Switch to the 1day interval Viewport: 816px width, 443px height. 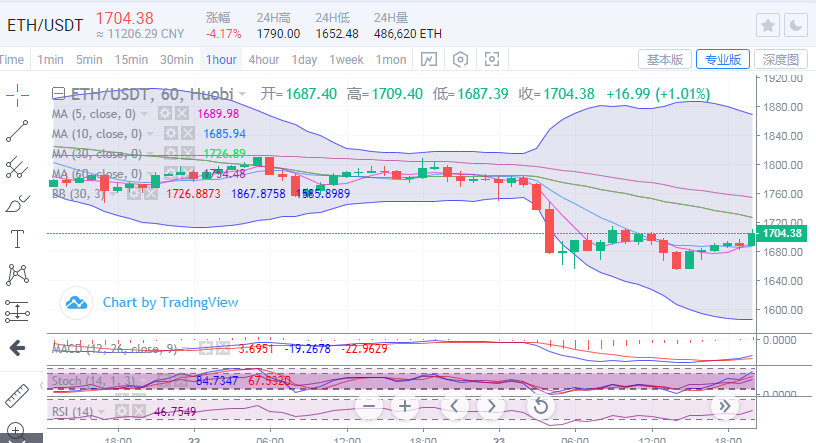click(x=304, y=59)
